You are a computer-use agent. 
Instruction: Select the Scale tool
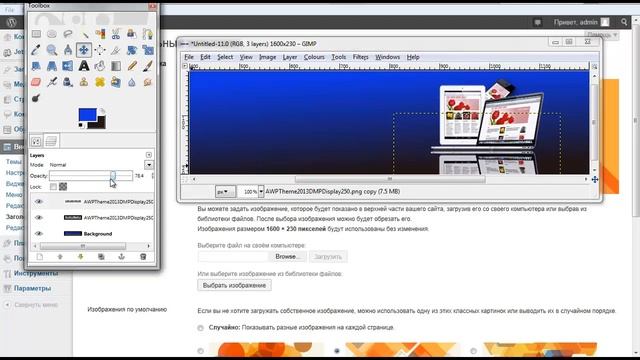(x=148, y=50)
